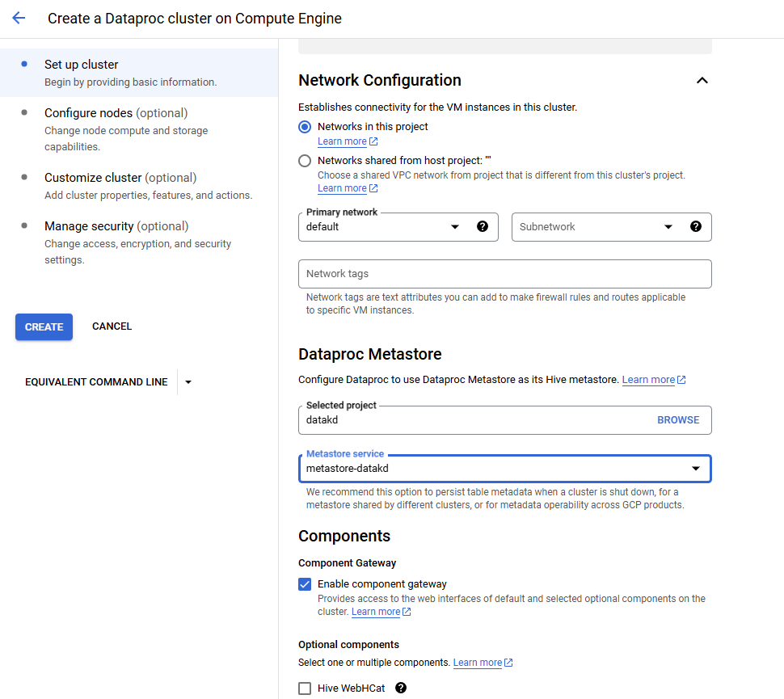Open the Subnetwork dropdown
Screen dimensions: 784x699
click(668, 227)
